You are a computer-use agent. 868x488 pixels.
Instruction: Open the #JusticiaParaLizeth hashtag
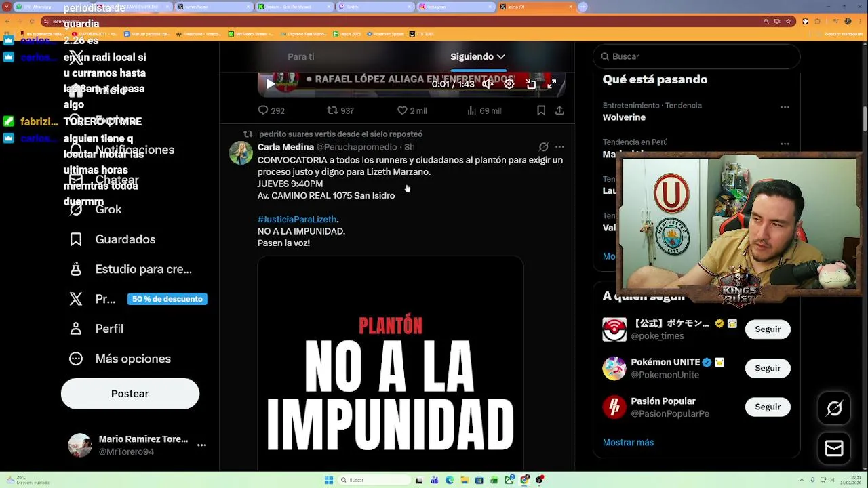297,220
